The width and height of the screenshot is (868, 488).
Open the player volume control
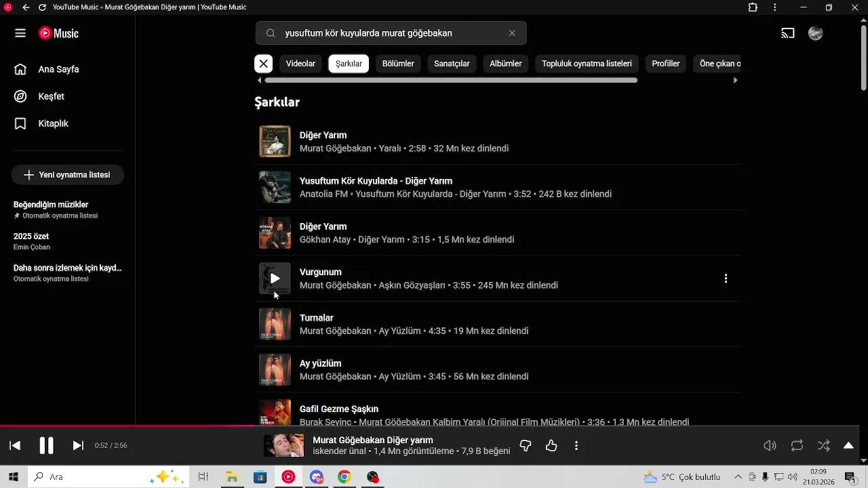[770, 445]
